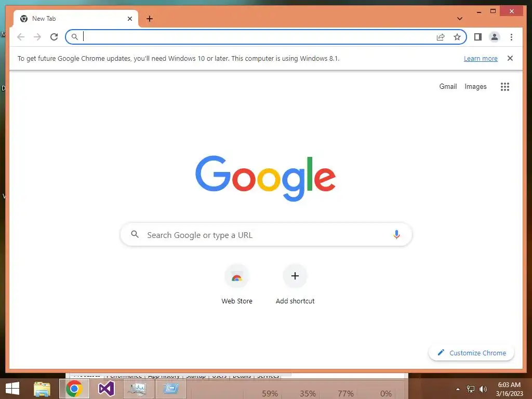Open Chrome's three-dot menu

coord(511,37)
